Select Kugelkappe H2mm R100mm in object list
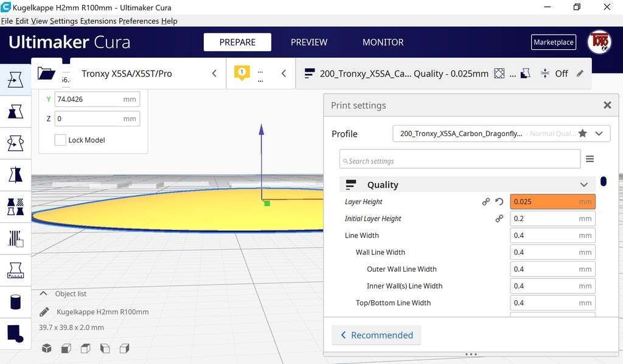Viewport: 623px width, 364px height. coord(102,312)
